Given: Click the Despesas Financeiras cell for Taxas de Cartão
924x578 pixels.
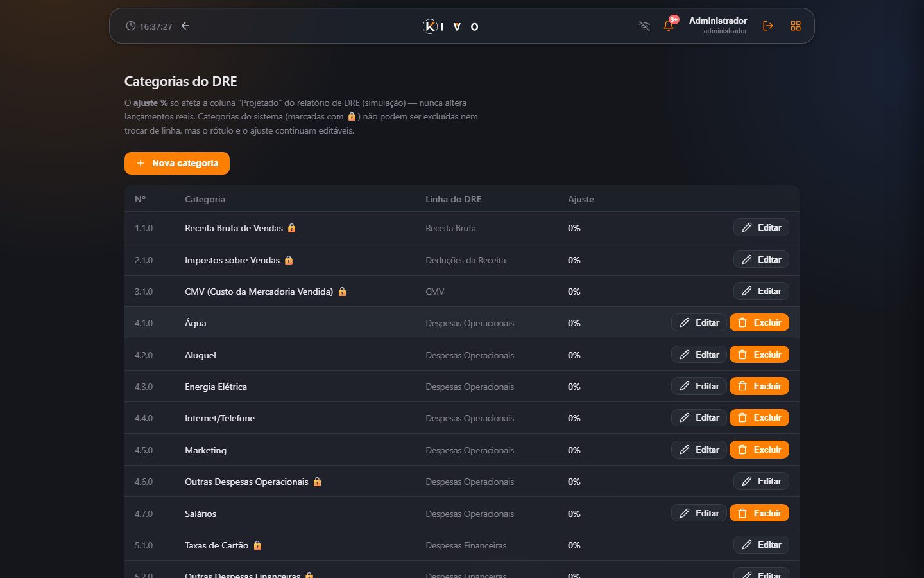Looking at the screenshot, I should [x=466, y=545].
